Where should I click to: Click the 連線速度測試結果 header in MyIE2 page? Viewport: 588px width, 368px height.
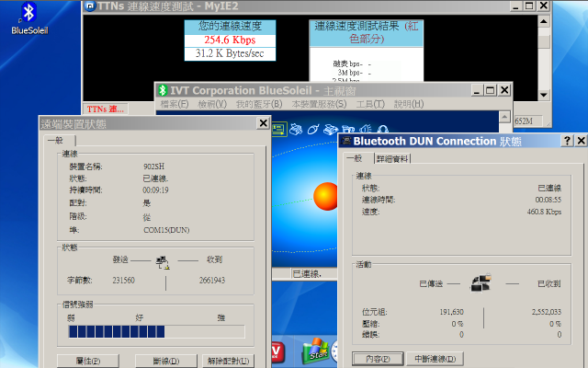367,32
